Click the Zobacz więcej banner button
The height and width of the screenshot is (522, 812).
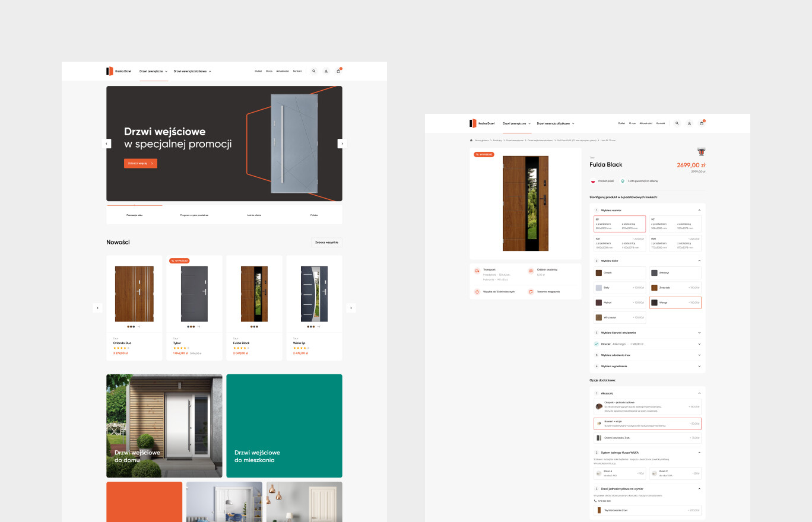pos(141,163)
